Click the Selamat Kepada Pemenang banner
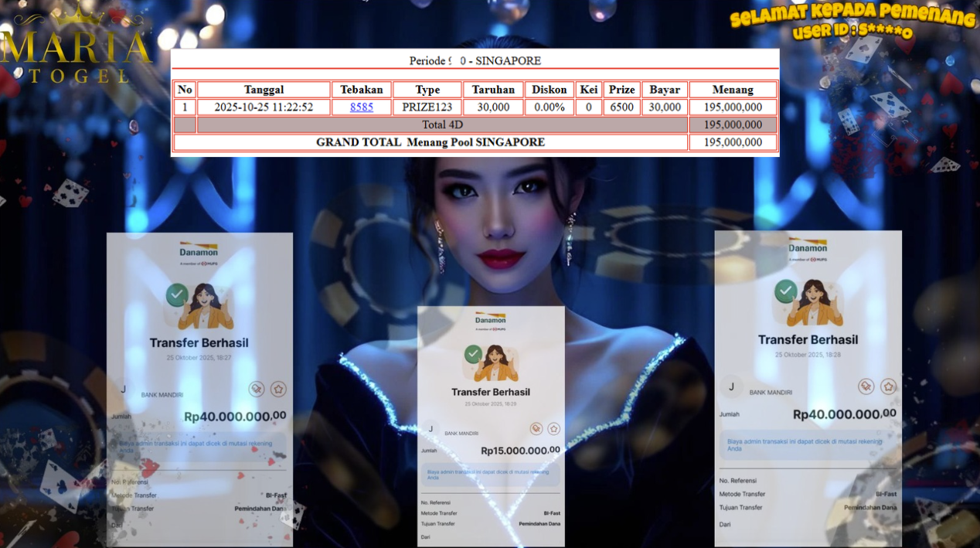Image resolution: width=980 pixels, height=548 pixels. point(852,22)
